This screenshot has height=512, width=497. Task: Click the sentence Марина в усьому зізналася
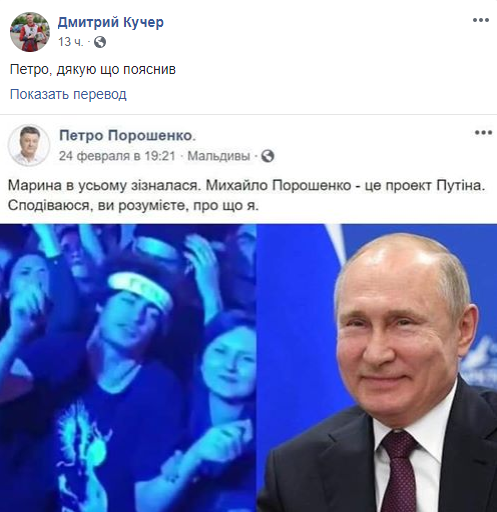[x=105, y=185]
